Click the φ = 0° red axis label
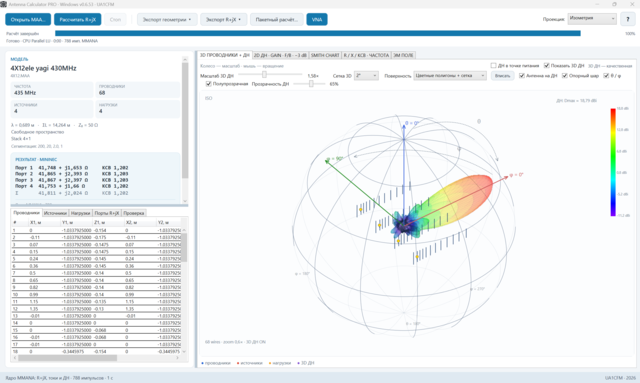The height and width of the screenshot is (383, 640). tap(516, 175)
